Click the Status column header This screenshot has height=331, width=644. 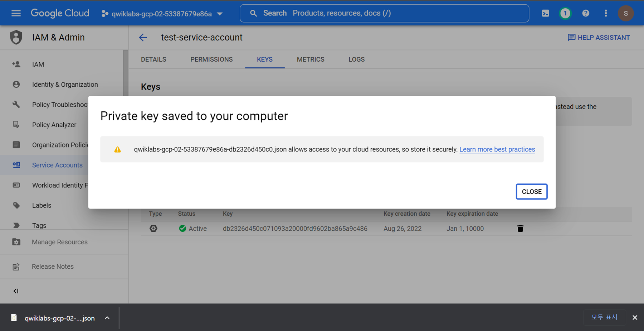pos(187,214)
